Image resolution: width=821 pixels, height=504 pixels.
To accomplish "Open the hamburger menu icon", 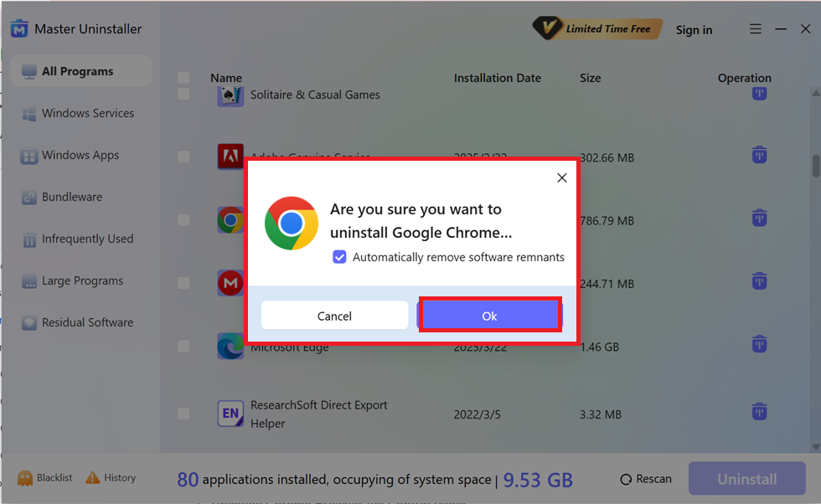I will (755, 28).
